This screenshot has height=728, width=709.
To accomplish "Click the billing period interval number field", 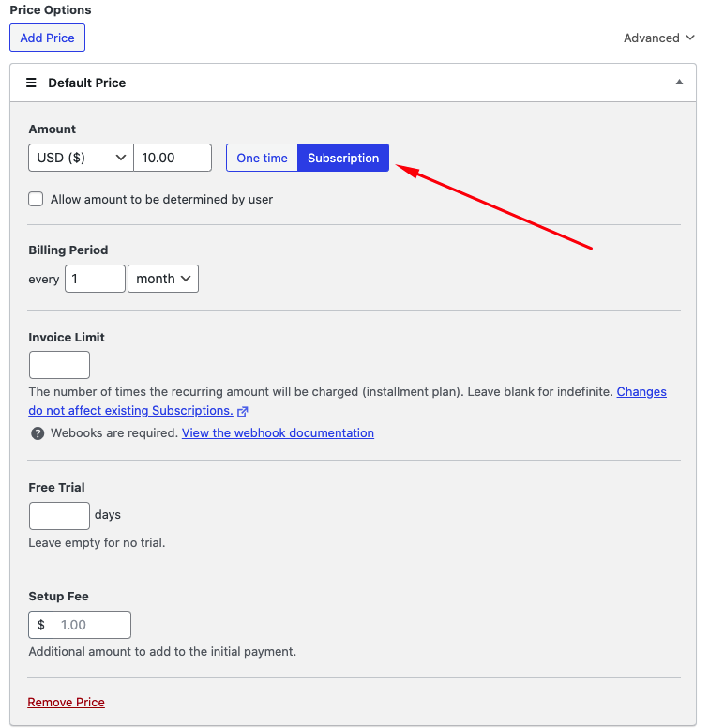I will [x=95, y=279].
